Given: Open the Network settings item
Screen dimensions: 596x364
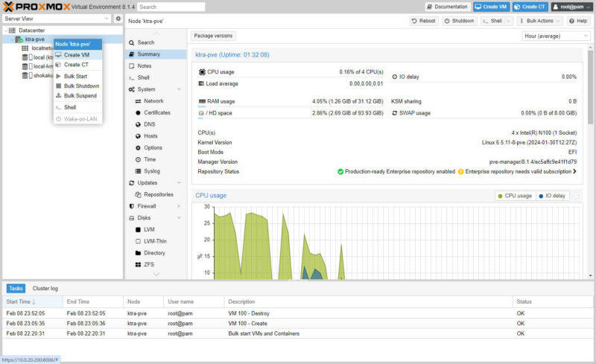Looking at the screenshot, I should (156, 101).
